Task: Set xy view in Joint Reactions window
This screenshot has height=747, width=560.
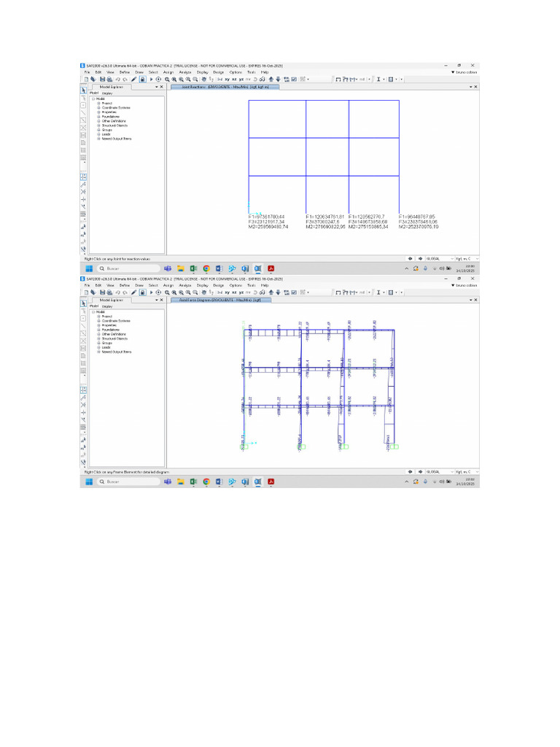Action: 227,80
